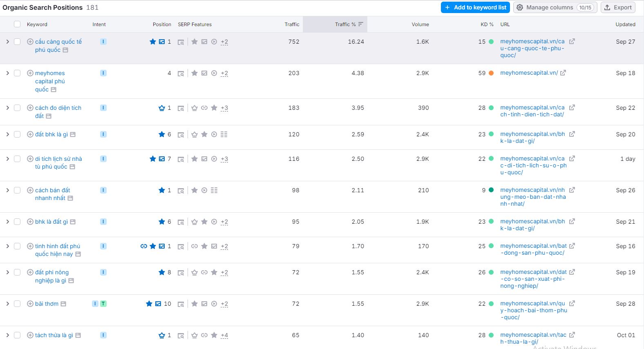Expand the cầu cảng quốc tế phú quốc row
Image resolution: width=644 pixels, height=349 pixels.
(x=7, y=42)
